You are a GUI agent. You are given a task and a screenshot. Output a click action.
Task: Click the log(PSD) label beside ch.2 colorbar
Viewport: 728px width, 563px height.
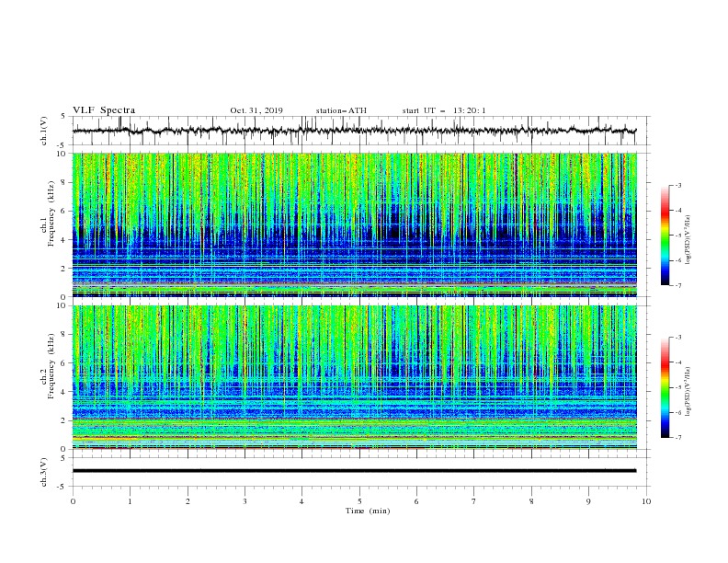click(x=688, y=392)
